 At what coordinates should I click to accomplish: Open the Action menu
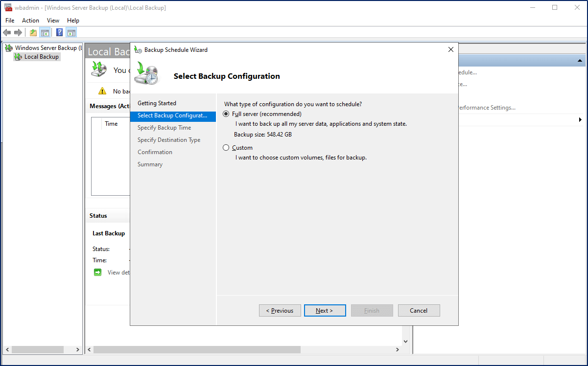point(30,21)
